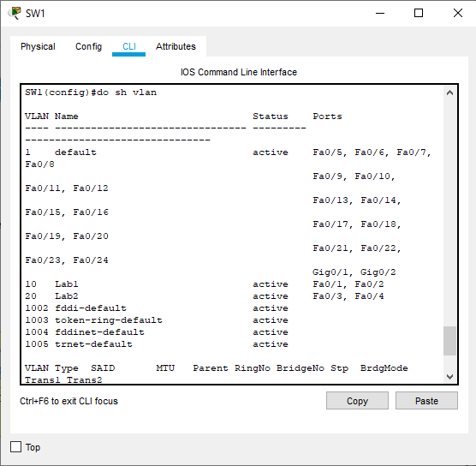Image resolution: width=476 pixels, height=466 pixels.
Task: Select the CLI tab
Action: [129, 46]
